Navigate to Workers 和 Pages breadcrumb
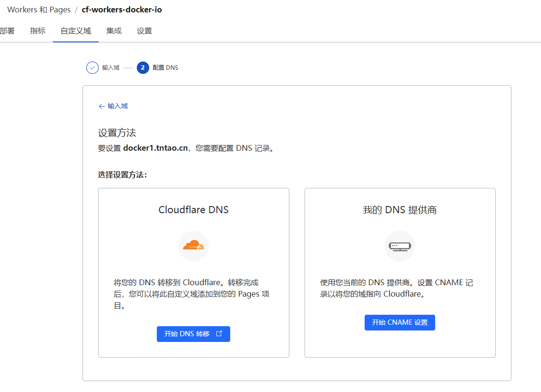This screenshot has height=392, width=541. [39, 10]
